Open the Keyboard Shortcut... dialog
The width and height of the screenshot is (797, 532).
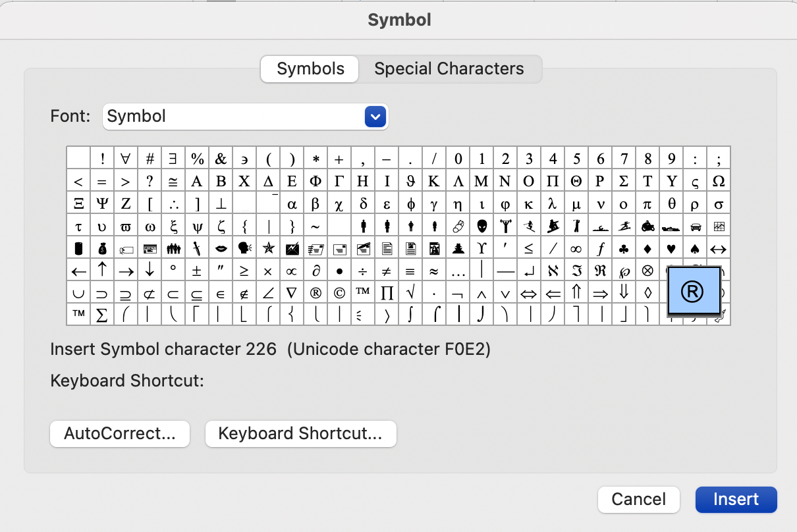[x=300, y=434]
